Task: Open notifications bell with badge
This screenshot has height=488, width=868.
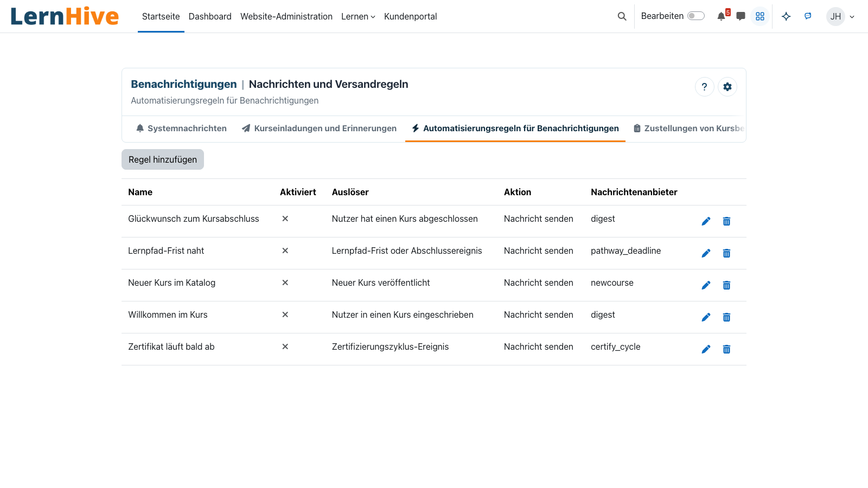Action: click(x=722, y=16)
